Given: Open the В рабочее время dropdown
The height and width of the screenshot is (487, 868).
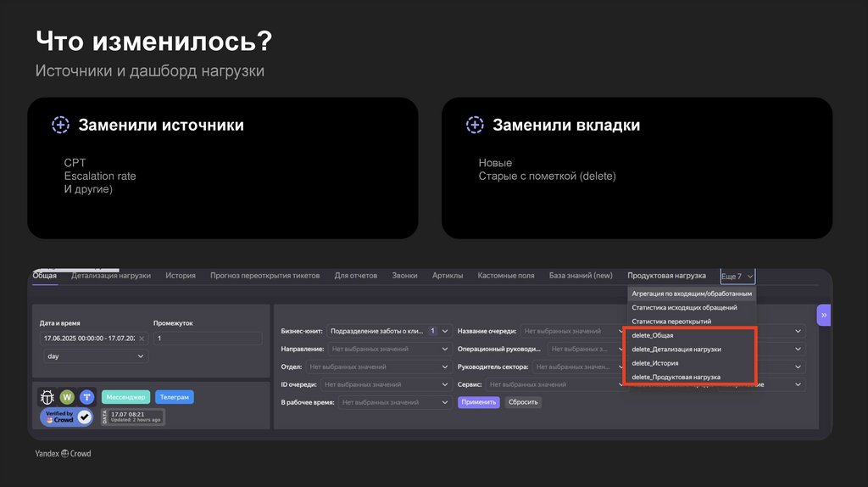Looking at the screenshot, I should coord(395,402).
